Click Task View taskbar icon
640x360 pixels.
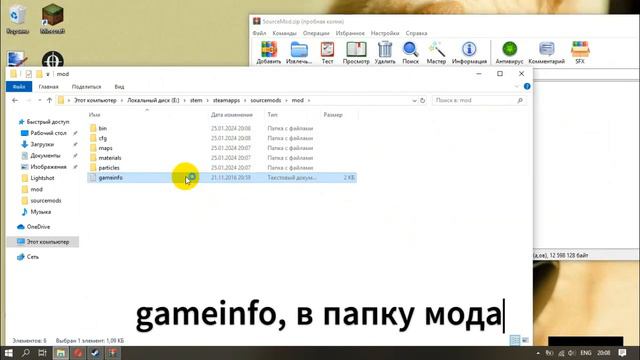coord(42,353)
